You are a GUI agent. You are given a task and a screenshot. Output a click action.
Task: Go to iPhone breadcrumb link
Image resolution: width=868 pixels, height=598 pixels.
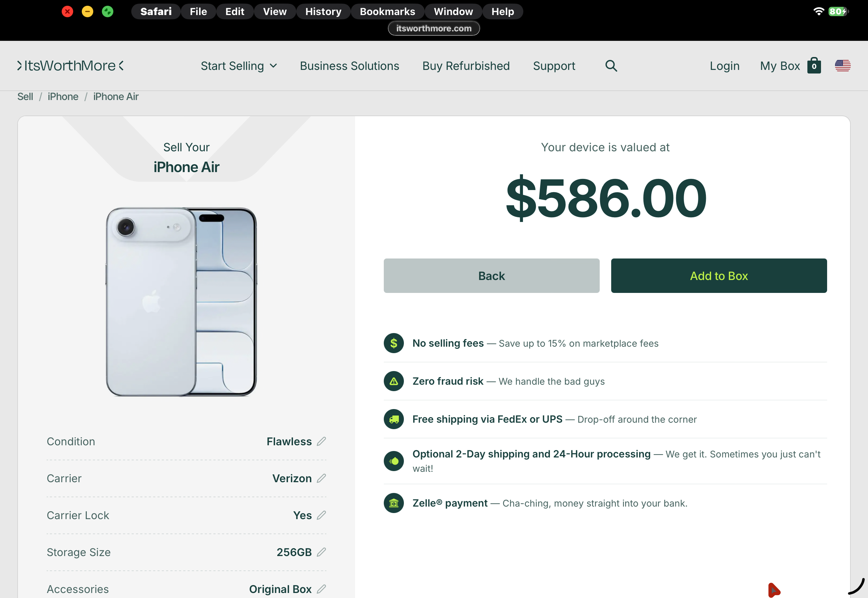[63, 97]
